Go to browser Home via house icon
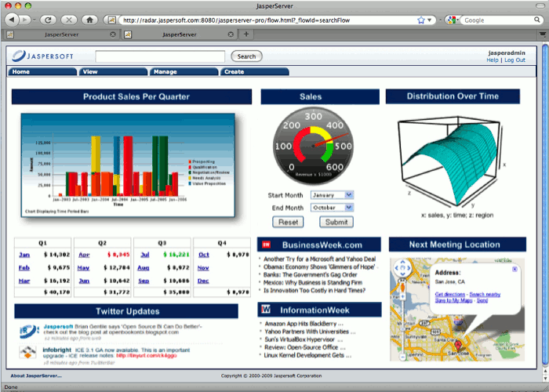549x392 pixels. pos(90,20)
